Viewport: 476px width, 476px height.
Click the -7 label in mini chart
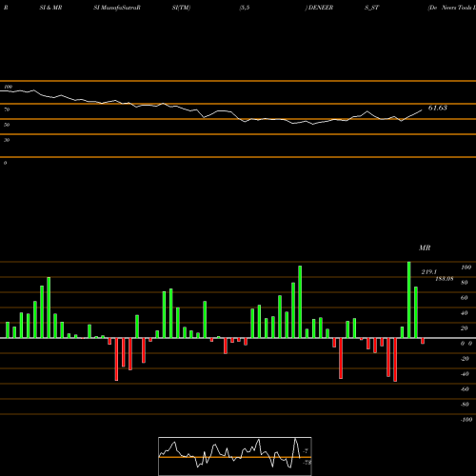(306, 450)
